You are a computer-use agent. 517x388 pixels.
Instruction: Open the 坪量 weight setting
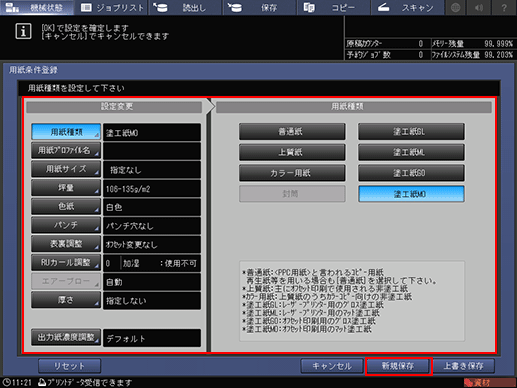click(x=66, y=188)
